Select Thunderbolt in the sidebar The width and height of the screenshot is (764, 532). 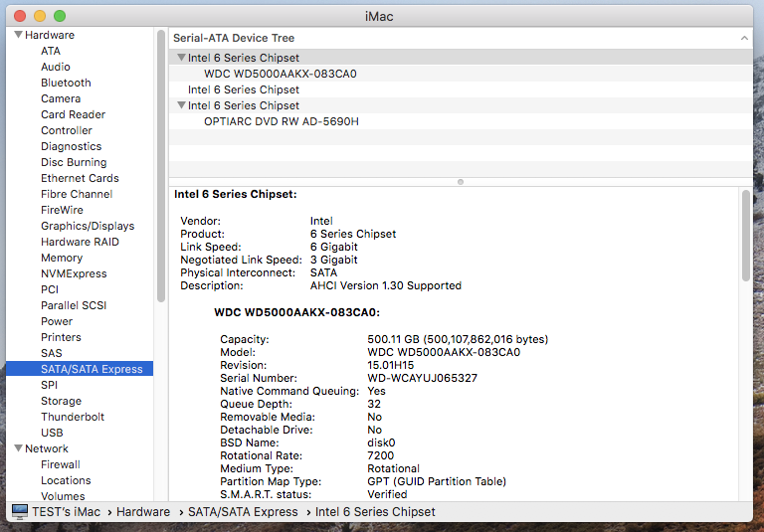[73, 417]
